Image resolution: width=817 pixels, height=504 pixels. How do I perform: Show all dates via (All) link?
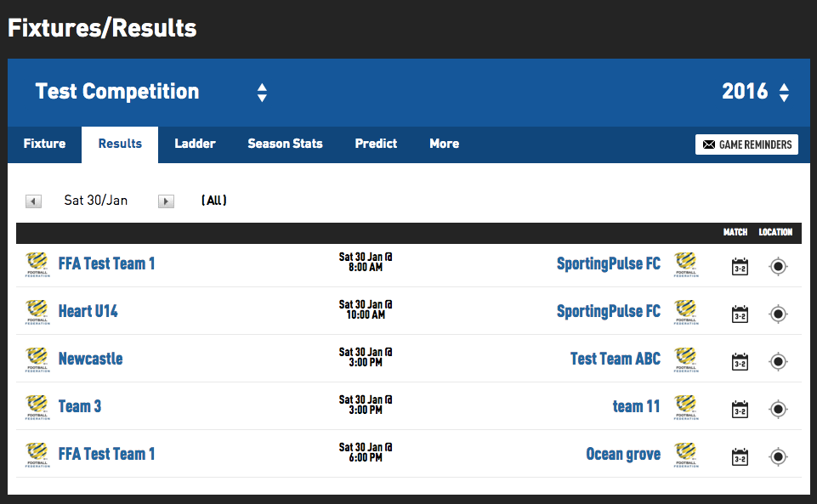tap(214, 201)
